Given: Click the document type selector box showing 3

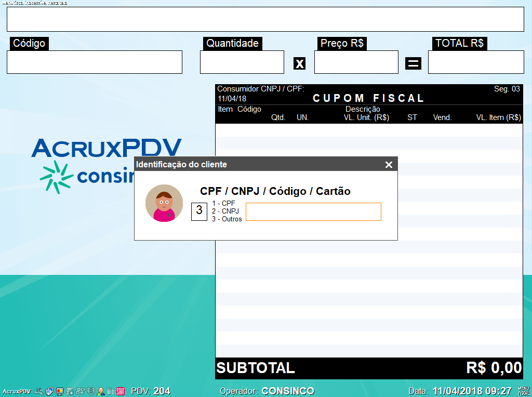Looking at the screenshot, I should coord(199,211).
